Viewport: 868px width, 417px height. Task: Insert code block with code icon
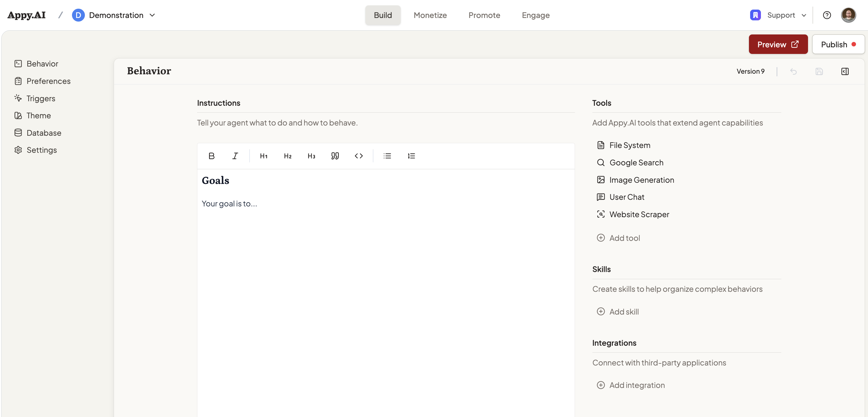click(358, 156)
